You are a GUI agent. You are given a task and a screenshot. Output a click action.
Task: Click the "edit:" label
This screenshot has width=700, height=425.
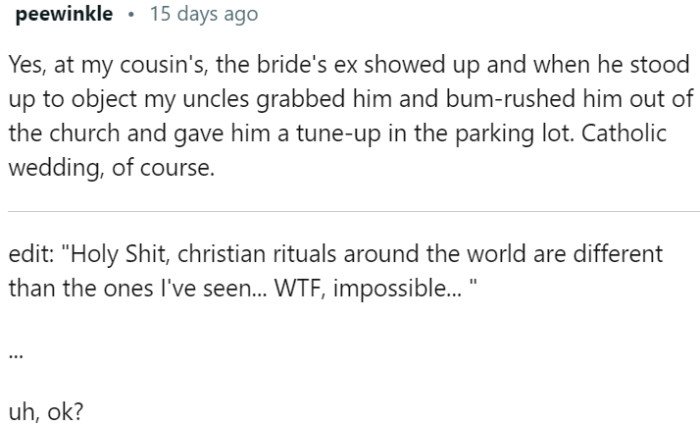click(x=31, y=254)
